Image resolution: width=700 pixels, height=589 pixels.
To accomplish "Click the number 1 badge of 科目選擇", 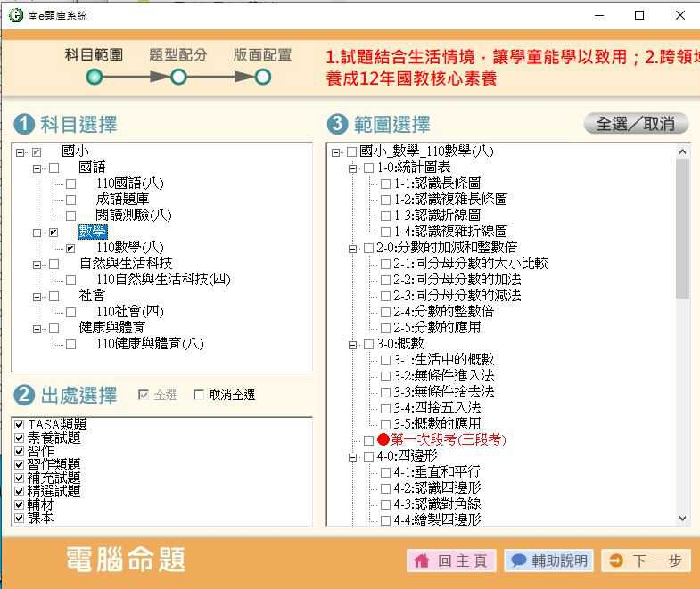I will click(24, 124).
